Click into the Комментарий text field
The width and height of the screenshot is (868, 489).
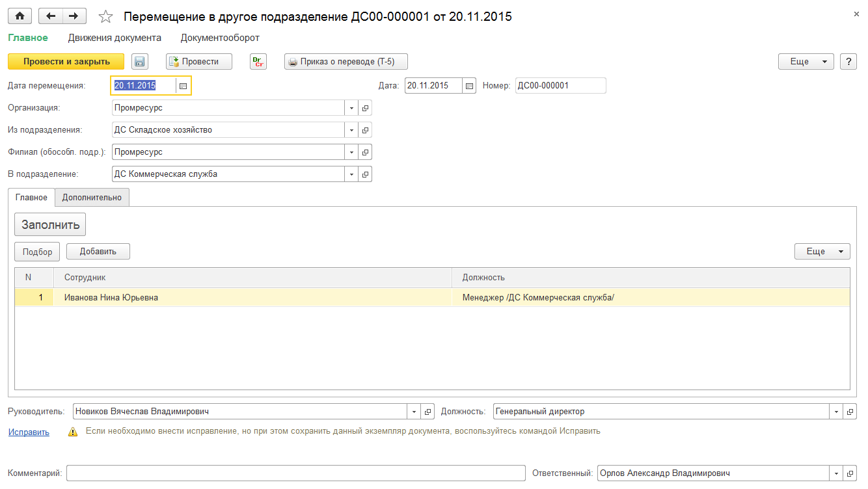coord(295,473)
